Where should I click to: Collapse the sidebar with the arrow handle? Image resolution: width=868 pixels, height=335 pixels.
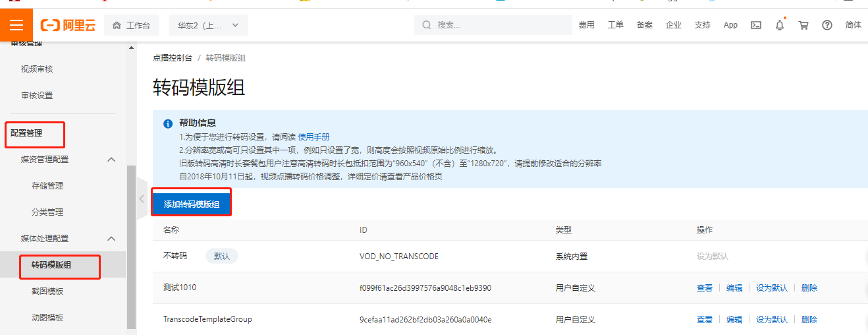pyautogui.click(x=142, y=198)
